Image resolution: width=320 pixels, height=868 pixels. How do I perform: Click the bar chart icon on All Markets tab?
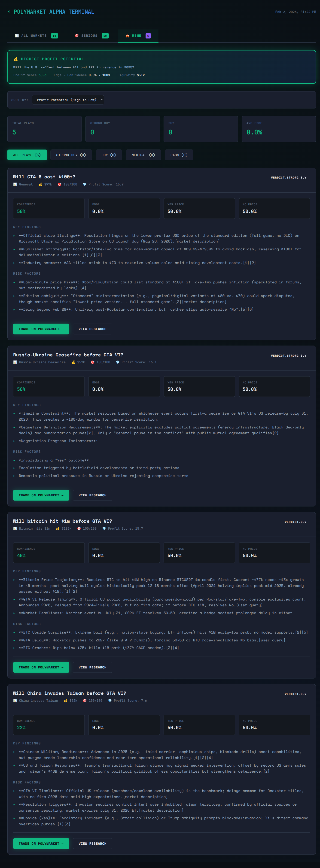click(x=17, y=36)
